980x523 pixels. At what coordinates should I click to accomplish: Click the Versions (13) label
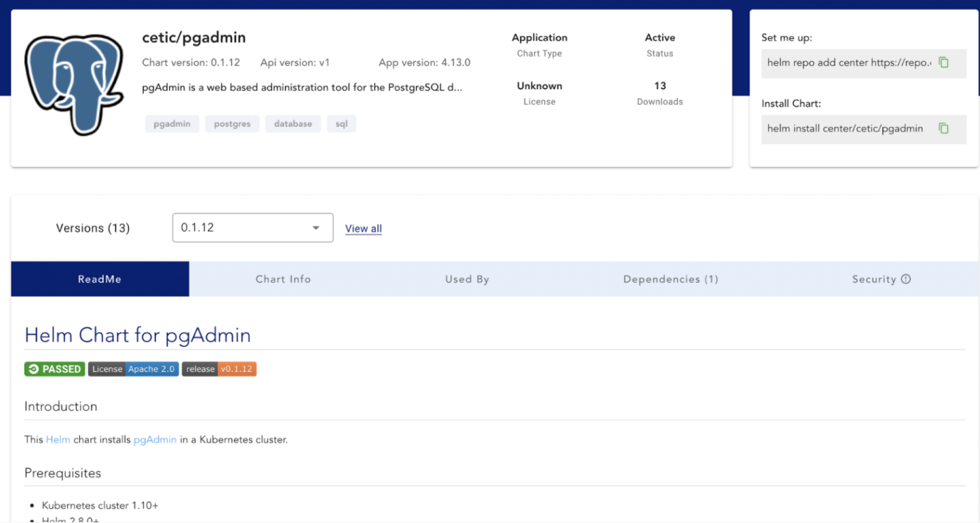click(93, 228)
